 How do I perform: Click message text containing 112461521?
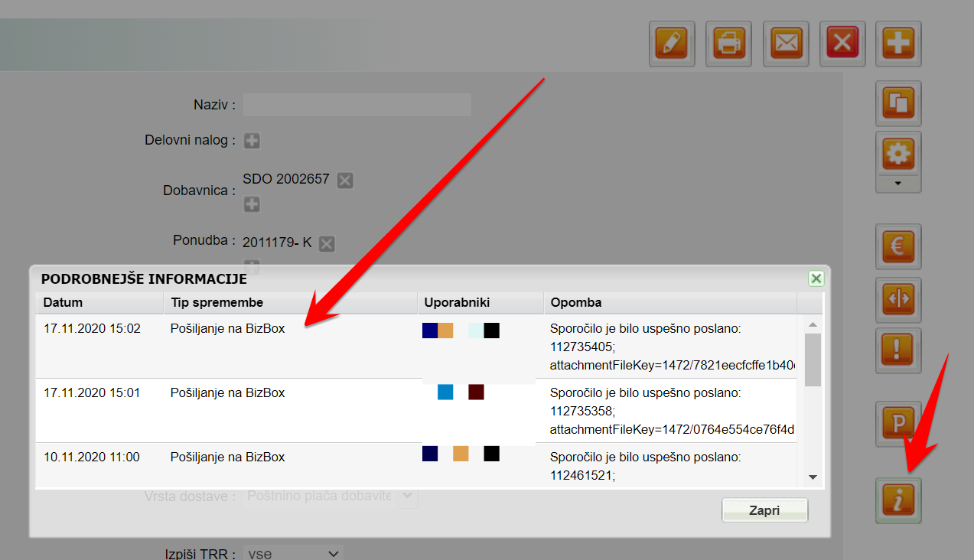pos(645,467)
